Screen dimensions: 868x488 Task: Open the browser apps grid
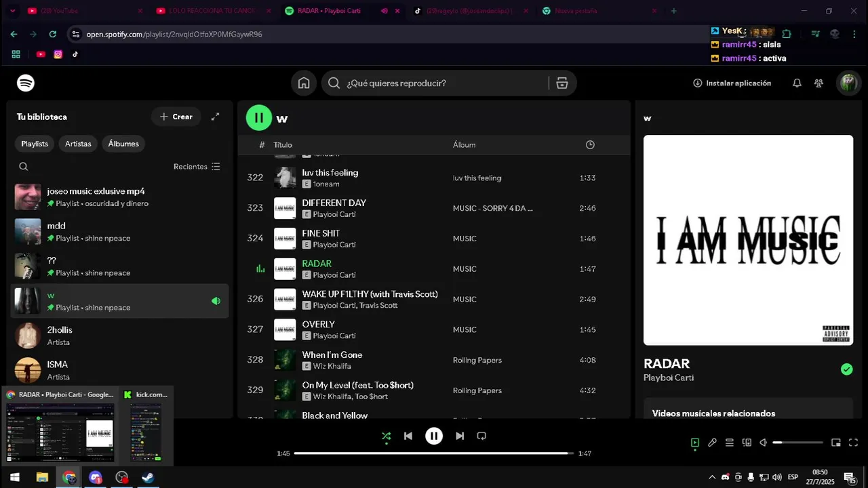click(16, 54)
